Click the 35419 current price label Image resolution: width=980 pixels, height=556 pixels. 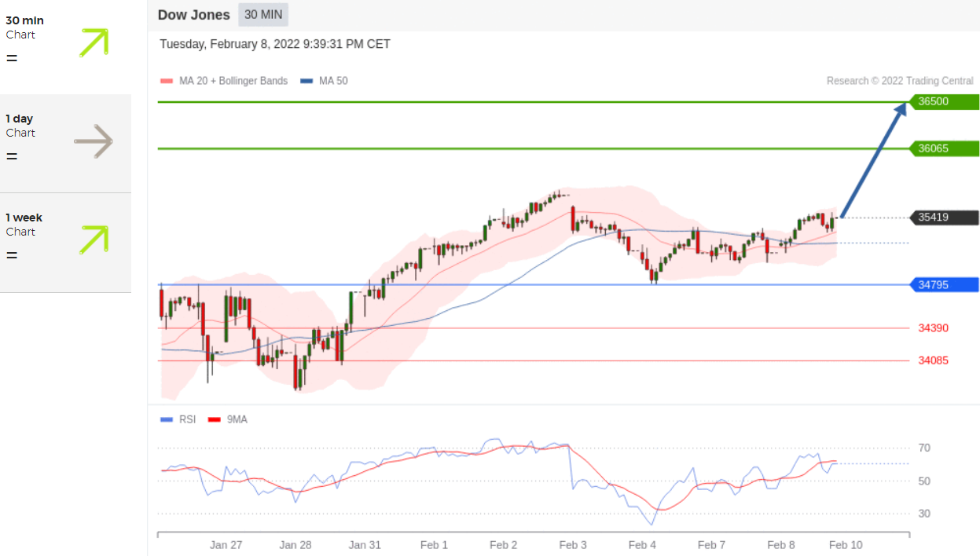(x=944, y=218)
